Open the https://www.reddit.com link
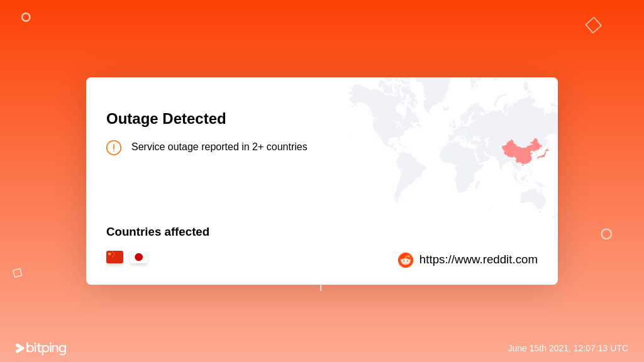The width and height of the screenshot is (644, 362). (478, 260)
